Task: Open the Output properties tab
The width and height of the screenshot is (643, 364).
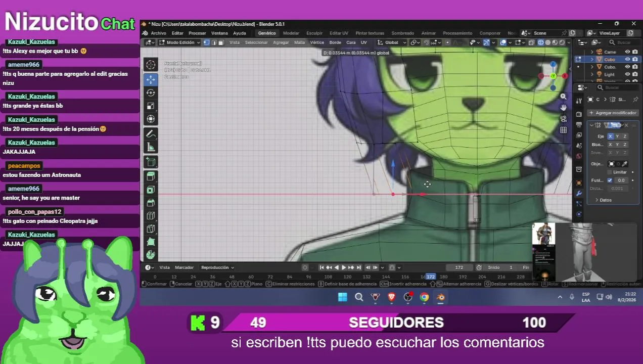Action: click(579, 125)
